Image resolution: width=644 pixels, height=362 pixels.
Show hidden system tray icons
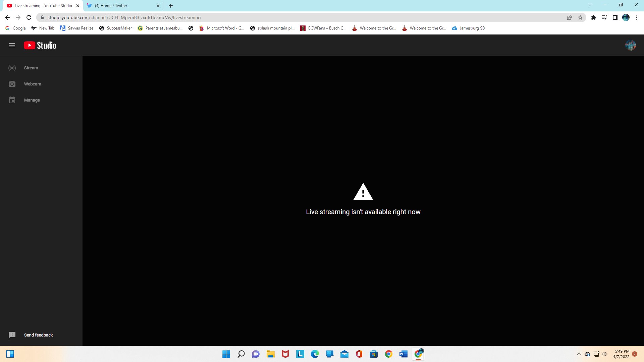(579, 354)
